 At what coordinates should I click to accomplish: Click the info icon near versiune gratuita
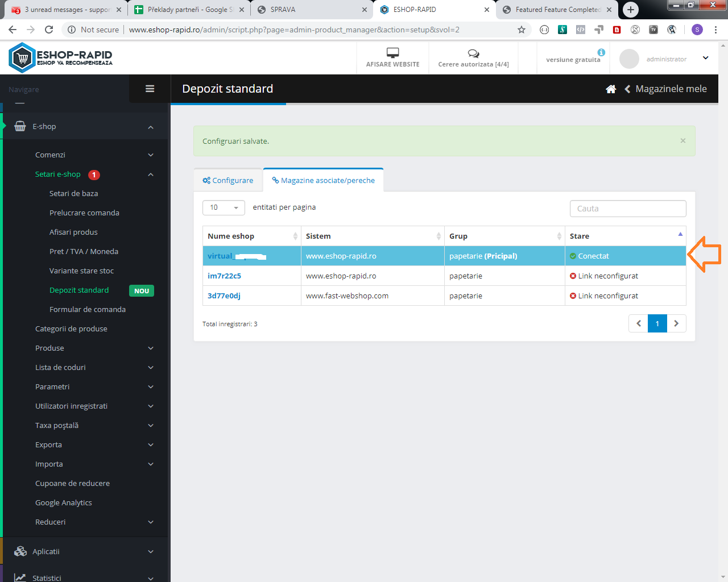601,52
